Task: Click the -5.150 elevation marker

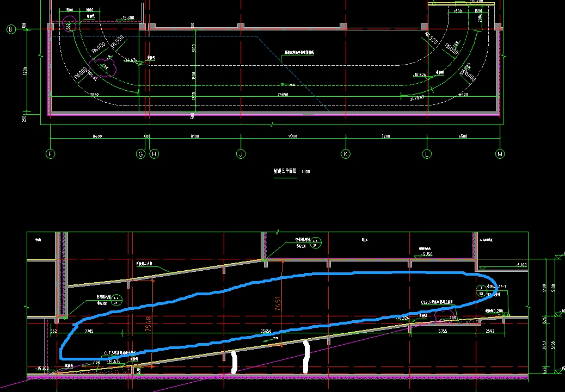Action: [427, 254]
